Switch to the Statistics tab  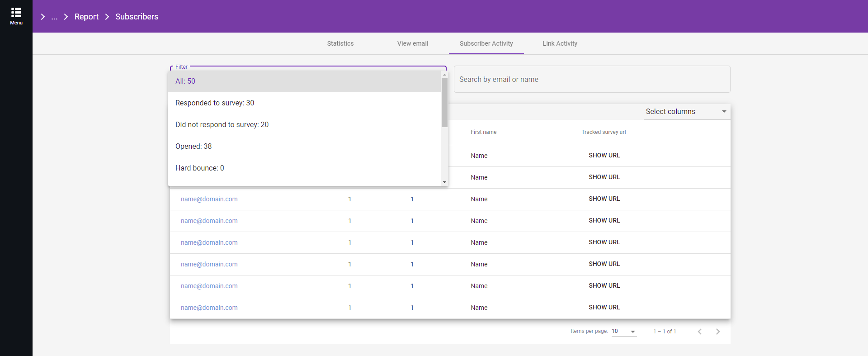pos(340,43)
